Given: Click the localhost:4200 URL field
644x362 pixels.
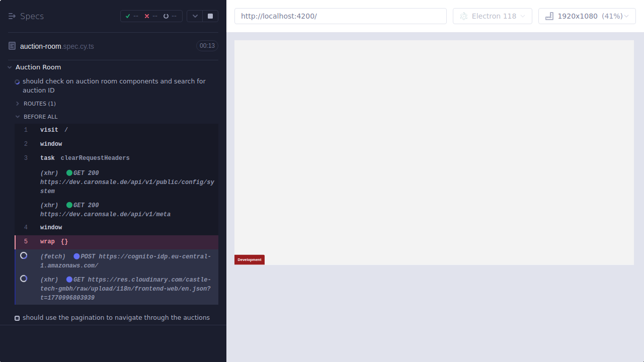Looking at the screenshot, I should [340, 16].
